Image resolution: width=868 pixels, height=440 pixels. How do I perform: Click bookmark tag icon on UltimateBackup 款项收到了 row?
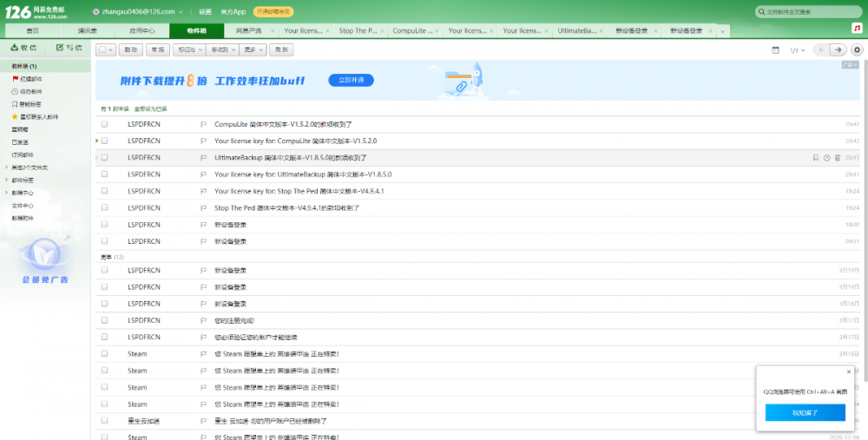pyautogui.click(x=815, y=158)
